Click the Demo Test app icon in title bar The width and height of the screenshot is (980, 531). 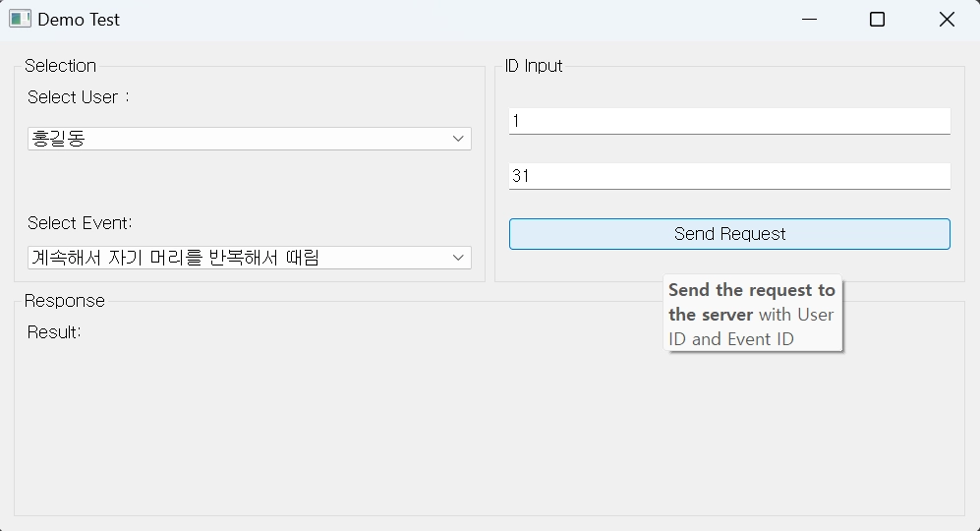(20, 19)
